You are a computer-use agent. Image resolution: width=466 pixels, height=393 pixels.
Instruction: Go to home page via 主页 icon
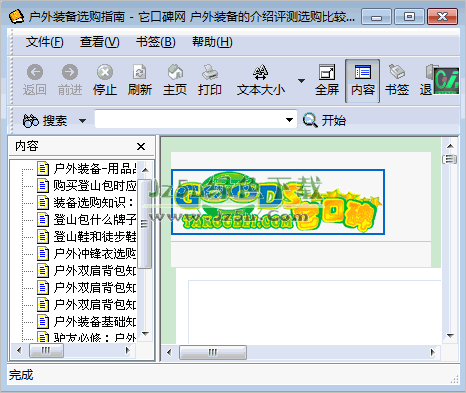pos(175,80)
